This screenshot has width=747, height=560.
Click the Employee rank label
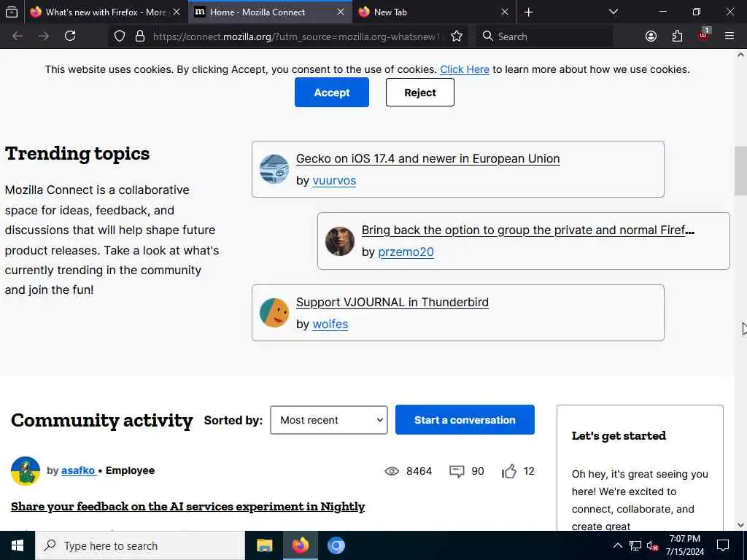coord(130,470)
